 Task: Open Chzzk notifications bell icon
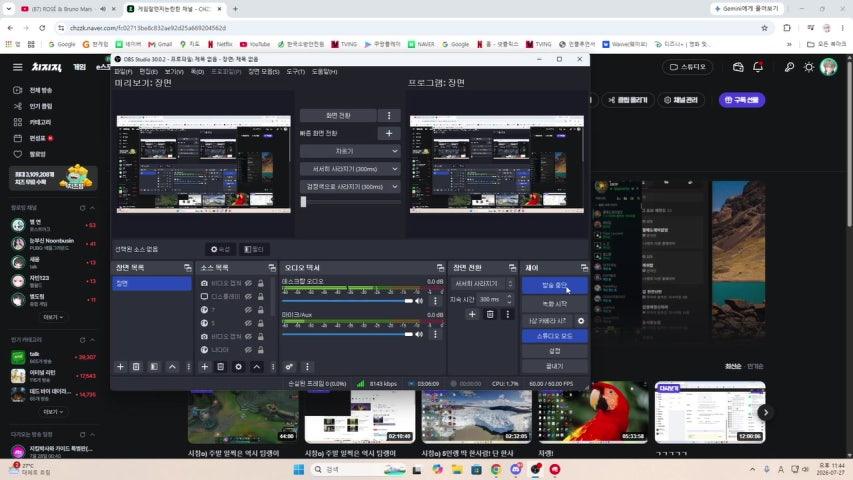coord(758,67)
